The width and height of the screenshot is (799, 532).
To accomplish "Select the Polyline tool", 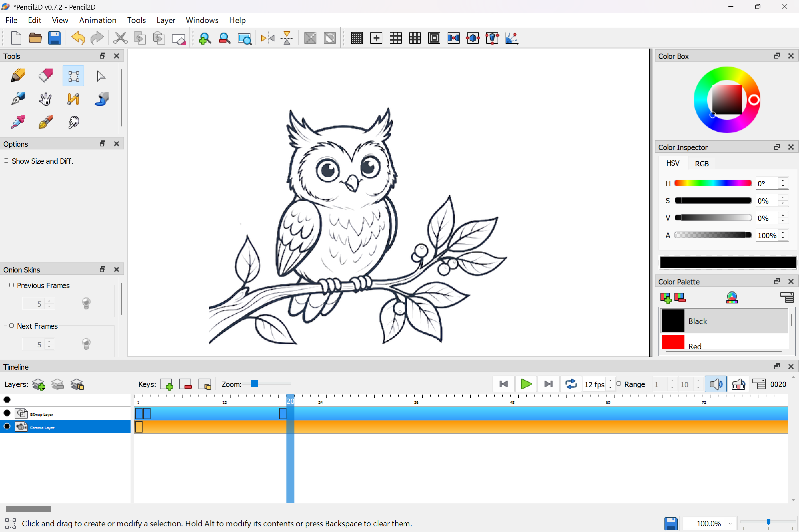I will [73, 99].
